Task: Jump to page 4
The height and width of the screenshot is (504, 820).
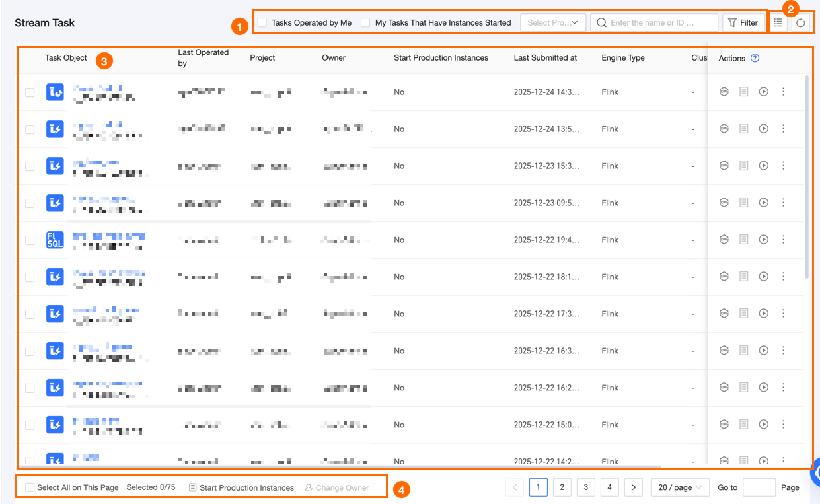Action: click(609, 487)
